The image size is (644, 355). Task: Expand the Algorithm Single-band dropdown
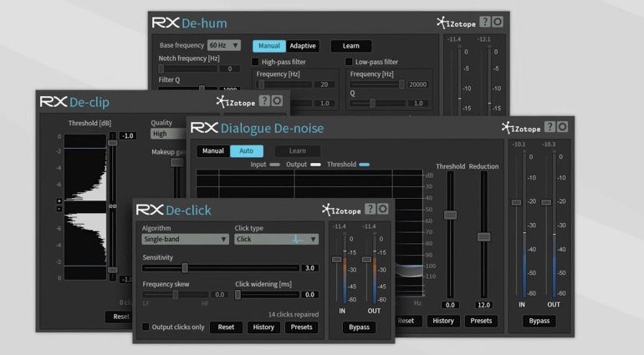[185, 239]
